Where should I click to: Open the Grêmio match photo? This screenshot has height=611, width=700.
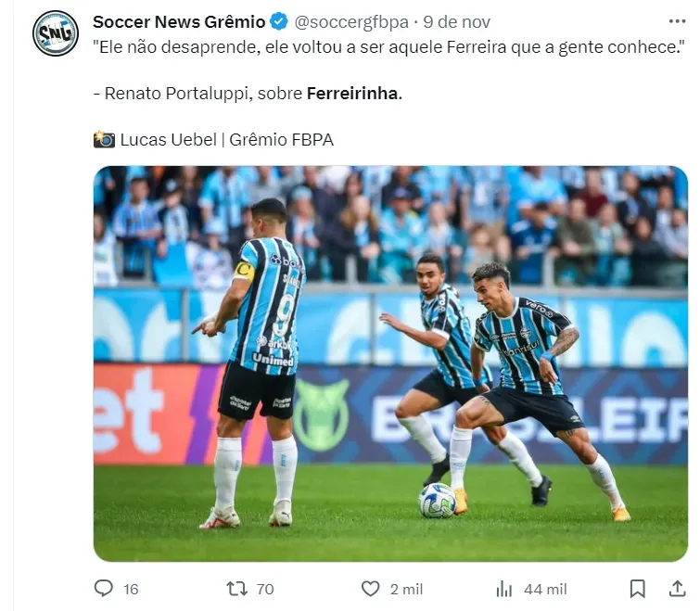[x=390, y=363]
